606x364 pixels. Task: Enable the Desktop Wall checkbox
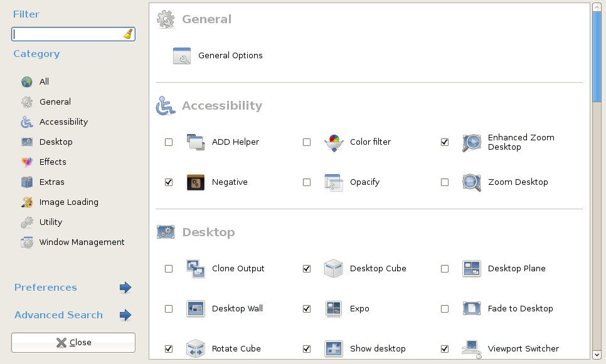pyautogui.click(x=169, y=309)
